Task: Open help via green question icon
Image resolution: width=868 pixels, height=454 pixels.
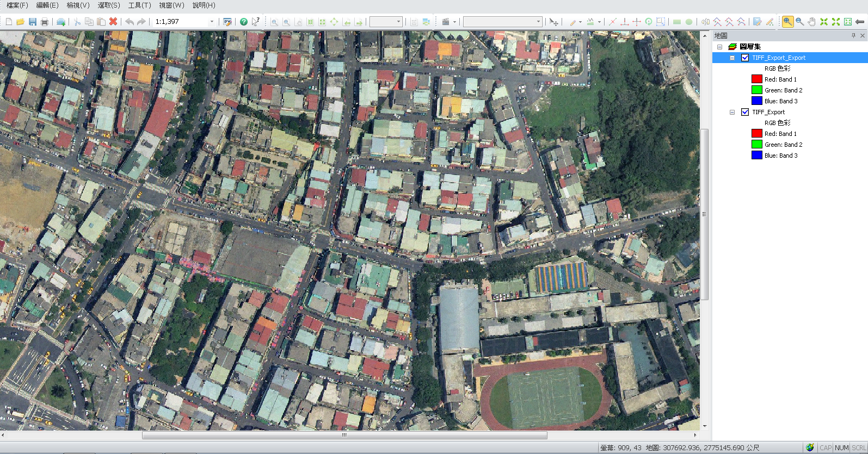Action: pos(244,22)
